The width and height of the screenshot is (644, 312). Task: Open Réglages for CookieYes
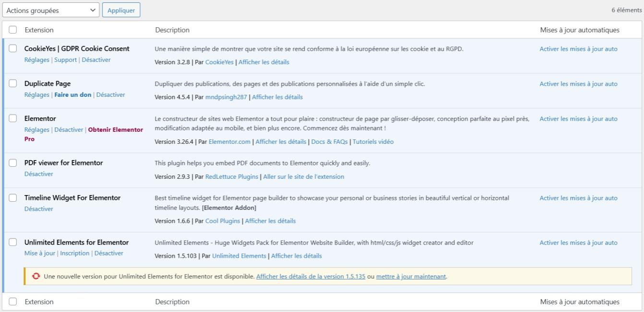coord(36,59)
